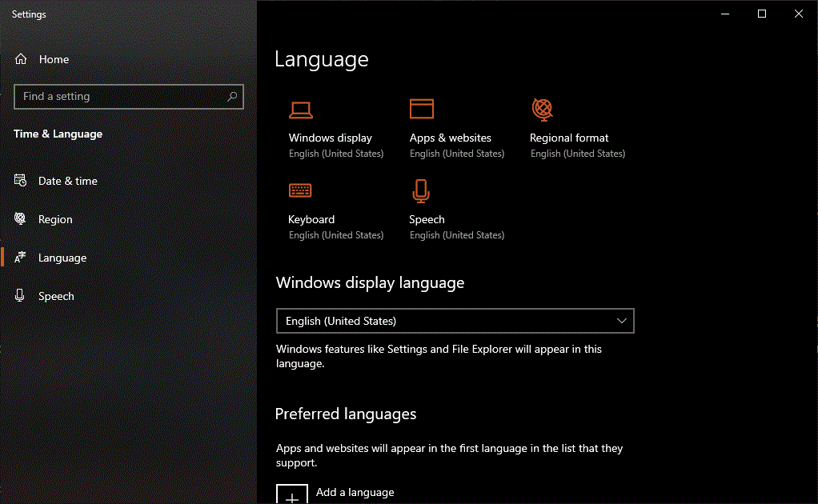The width and height of the screenshot is (818, 504).
Task: Navigate to Date & time settings
Action: (x=66, y=180)
